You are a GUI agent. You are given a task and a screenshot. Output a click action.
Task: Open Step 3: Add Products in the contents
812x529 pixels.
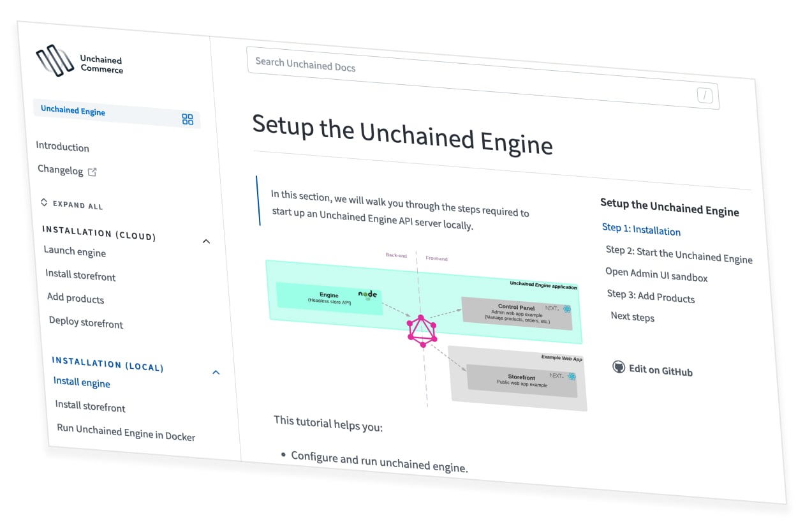pos(650,297)
